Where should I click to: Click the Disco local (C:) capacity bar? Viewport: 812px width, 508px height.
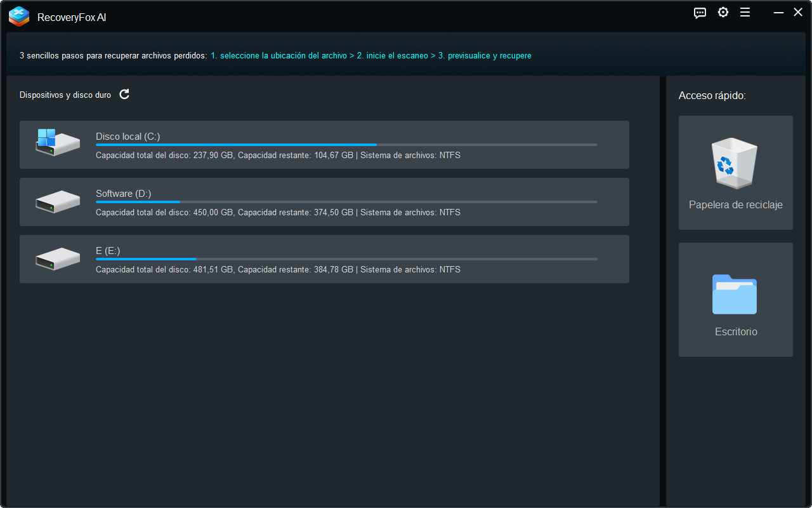tap(346, 144)
